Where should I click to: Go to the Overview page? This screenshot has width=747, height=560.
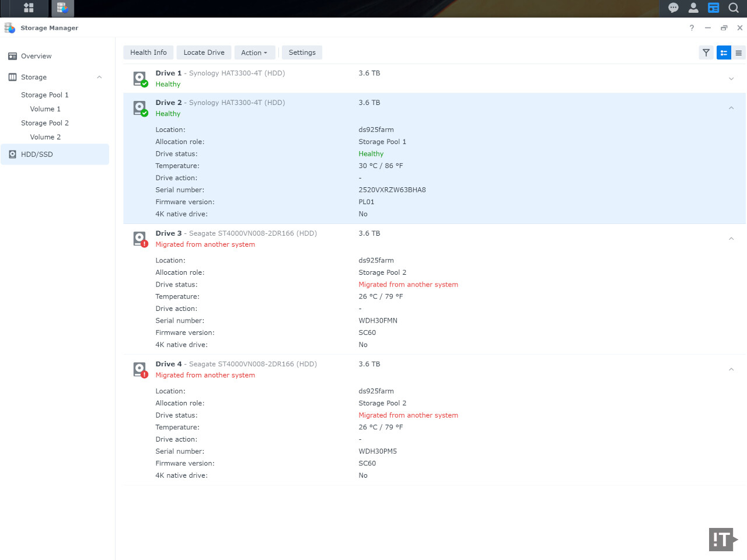36,56
